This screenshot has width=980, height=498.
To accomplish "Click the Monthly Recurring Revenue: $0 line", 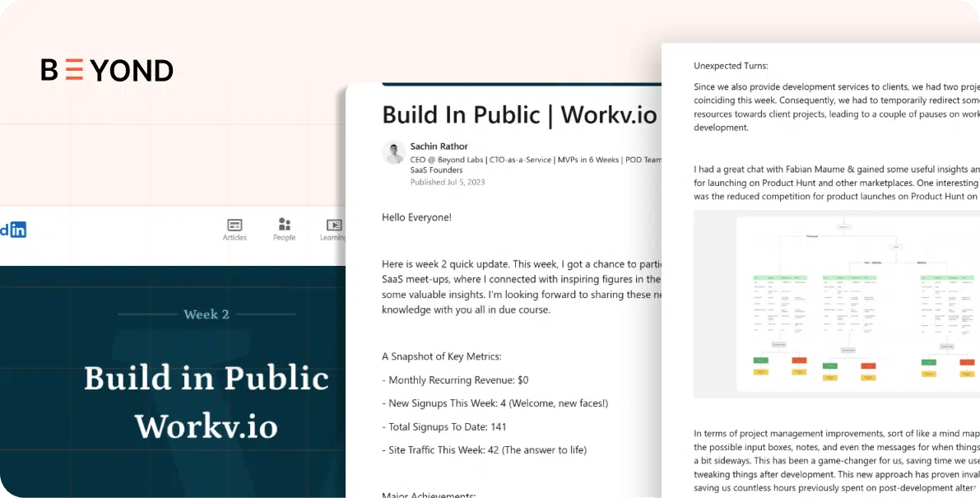I will click(x=455, y=380).
